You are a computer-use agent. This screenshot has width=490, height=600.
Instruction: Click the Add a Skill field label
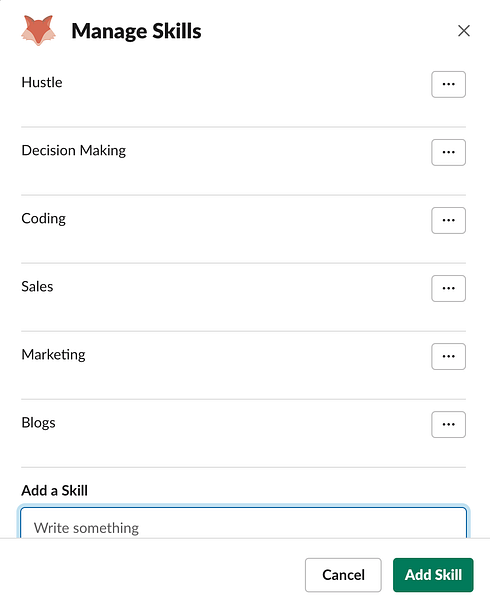54,491
